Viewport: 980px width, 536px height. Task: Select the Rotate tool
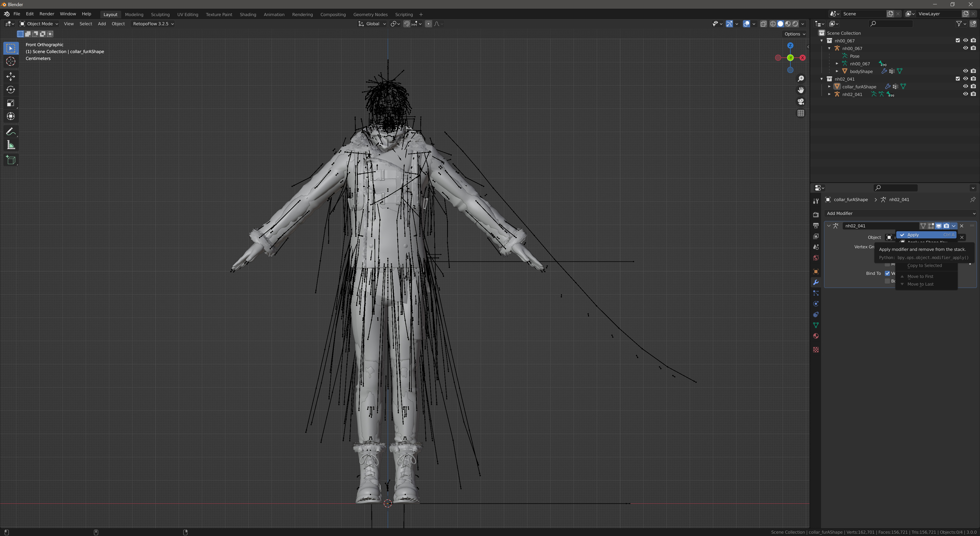[11, 90]
